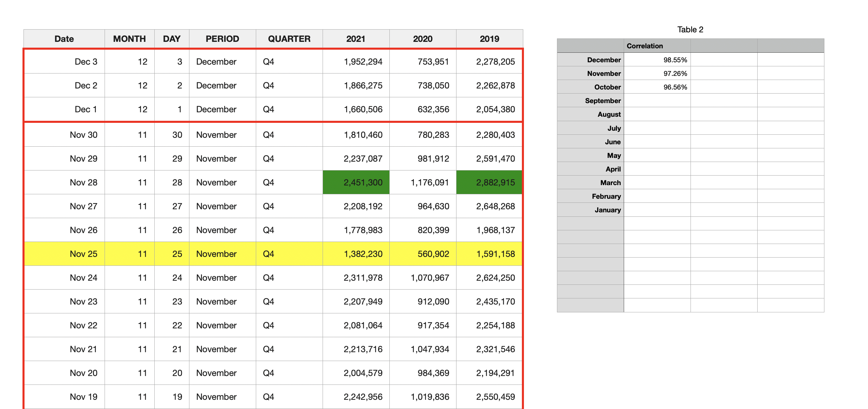Screen dimensions: 868x409
Task: Click the 2,054,380 cell
Action: (490, 109)
